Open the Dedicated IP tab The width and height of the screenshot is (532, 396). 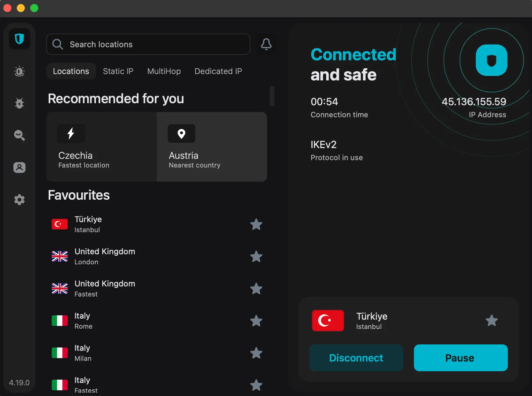click(218, 71)
